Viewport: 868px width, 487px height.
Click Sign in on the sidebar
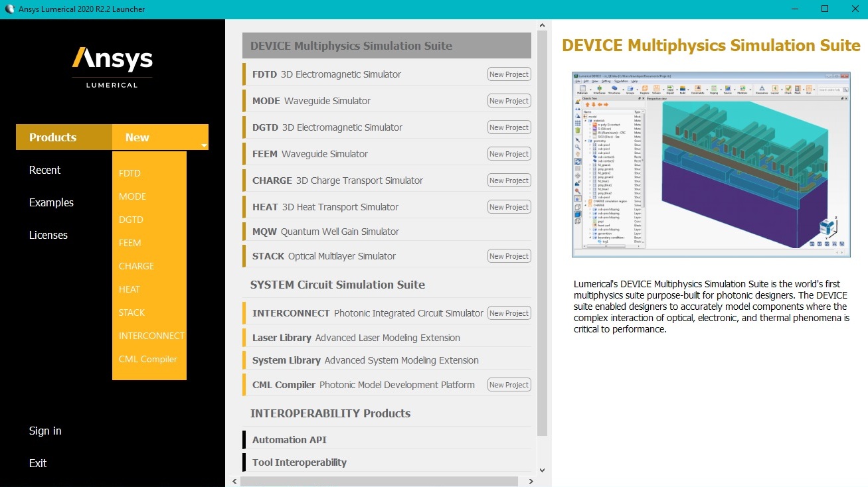45,431
